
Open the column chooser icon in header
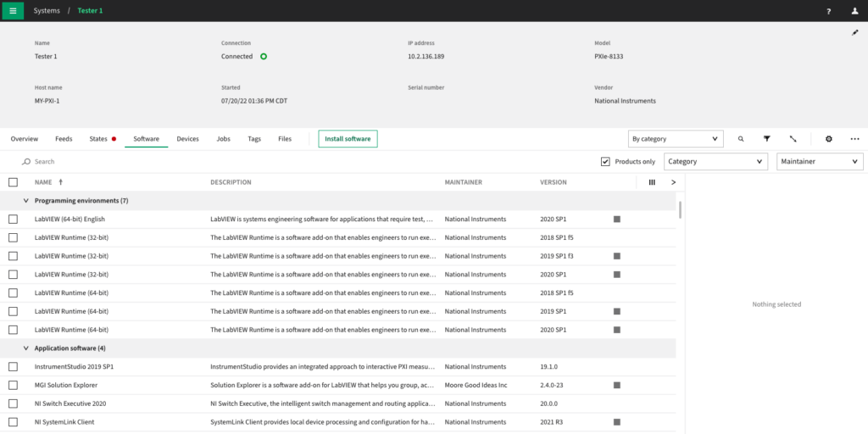pos(652,182)
